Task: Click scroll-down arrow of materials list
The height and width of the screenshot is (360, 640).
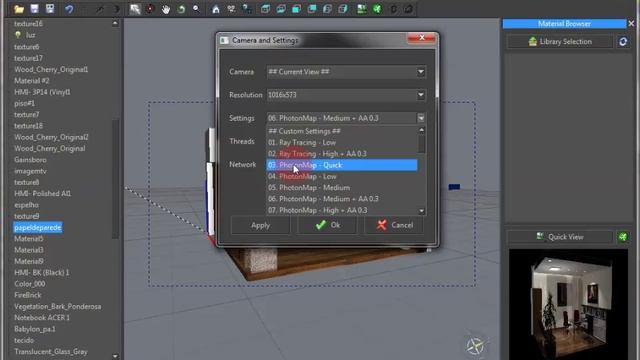Action: 115,356
